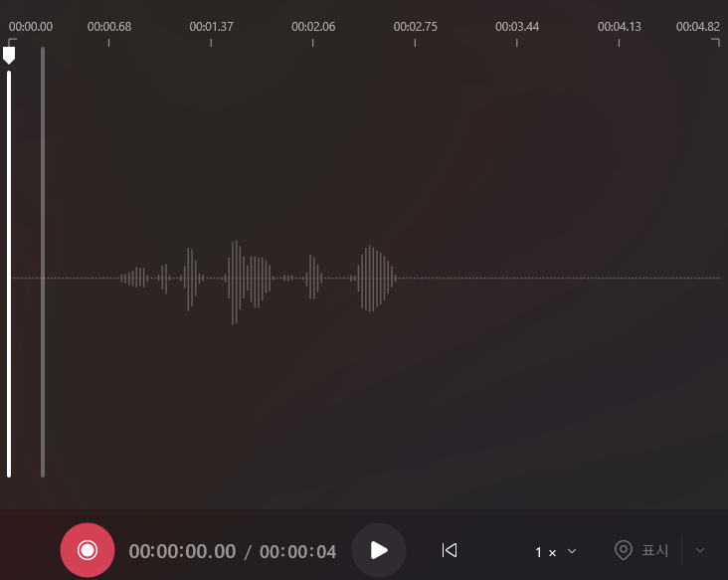
Task: Add a marker with the 표시 button
Action: coord(641,550)
